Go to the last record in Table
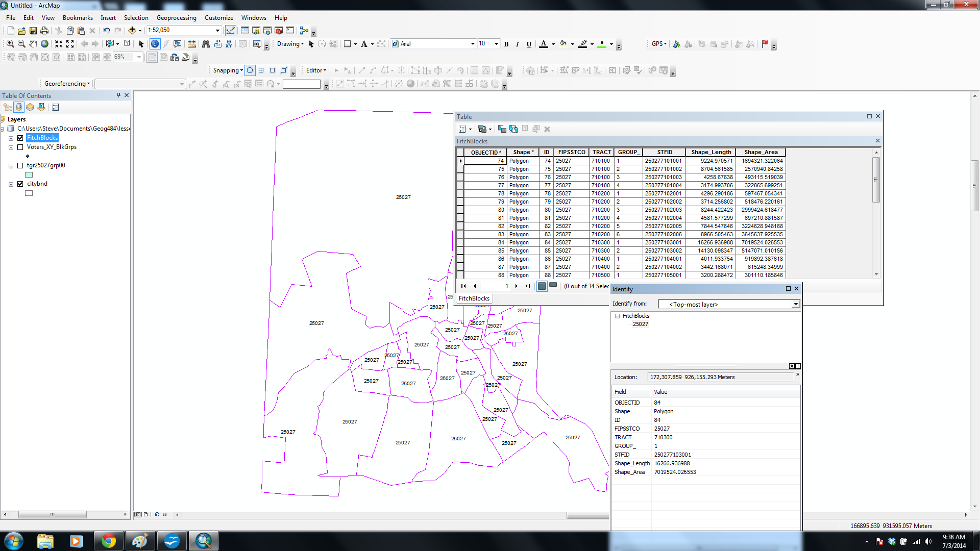The height and width of the screenshot is (551, 980). point(527,286)
